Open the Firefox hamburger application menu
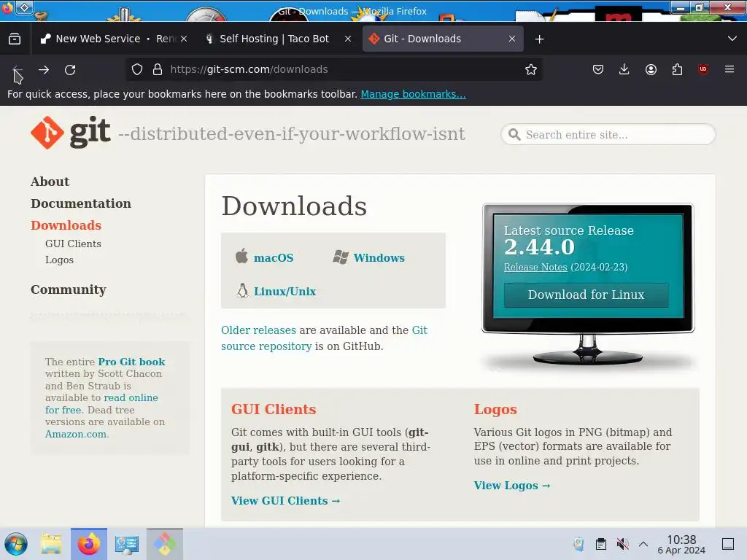The image size is (747, 560). pyautogui.click(x=729, y=69)
